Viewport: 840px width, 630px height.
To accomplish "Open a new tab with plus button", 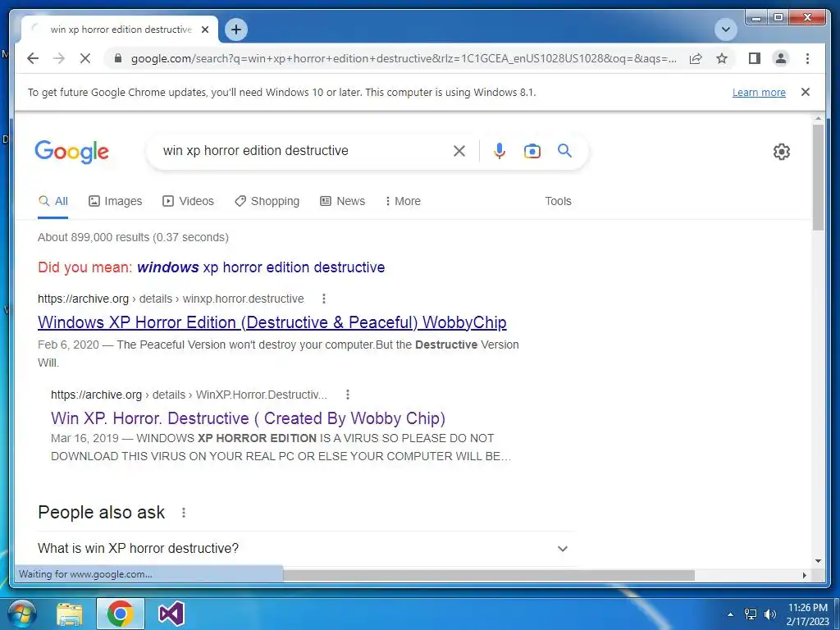I will [236, 30].
